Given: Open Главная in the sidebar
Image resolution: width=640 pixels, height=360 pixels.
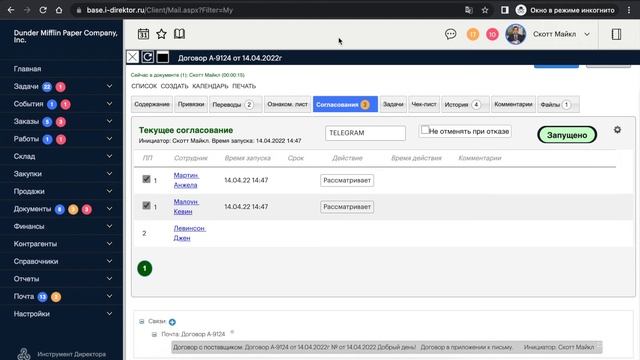Looking at the screenshot, I should (27, 69).
